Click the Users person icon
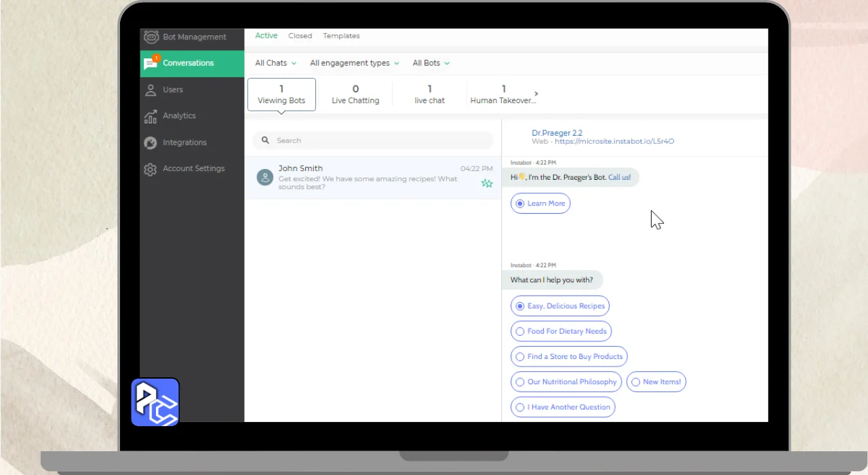Screen dimensions: 868x475 click(x=151, y=90)
